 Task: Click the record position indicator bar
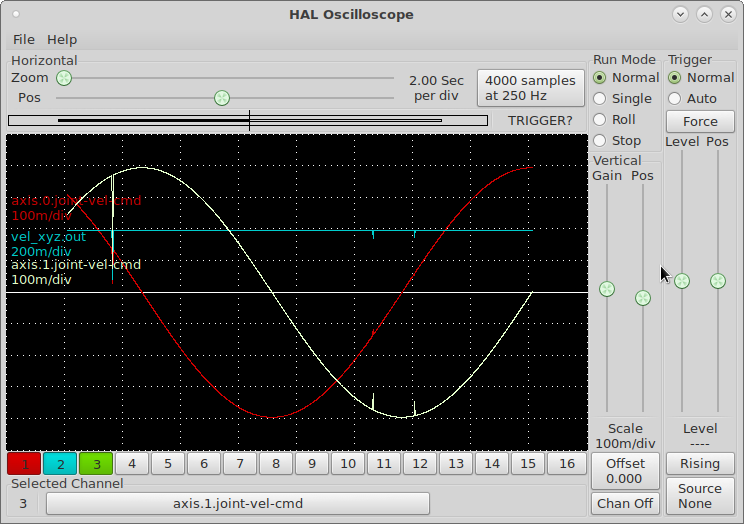[x=248, y=121]
